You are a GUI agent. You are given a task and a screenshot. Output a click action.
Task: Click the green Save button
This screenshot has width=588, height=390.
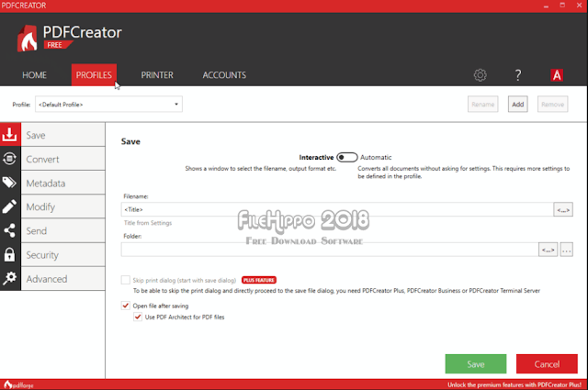476,363
